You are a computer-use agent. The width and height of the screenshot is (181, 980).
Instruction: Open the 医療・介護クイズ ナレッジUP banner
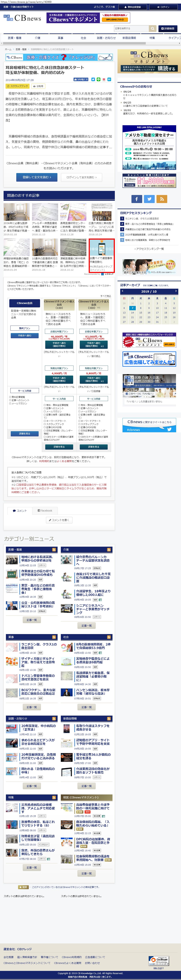[x=59, y=57]
